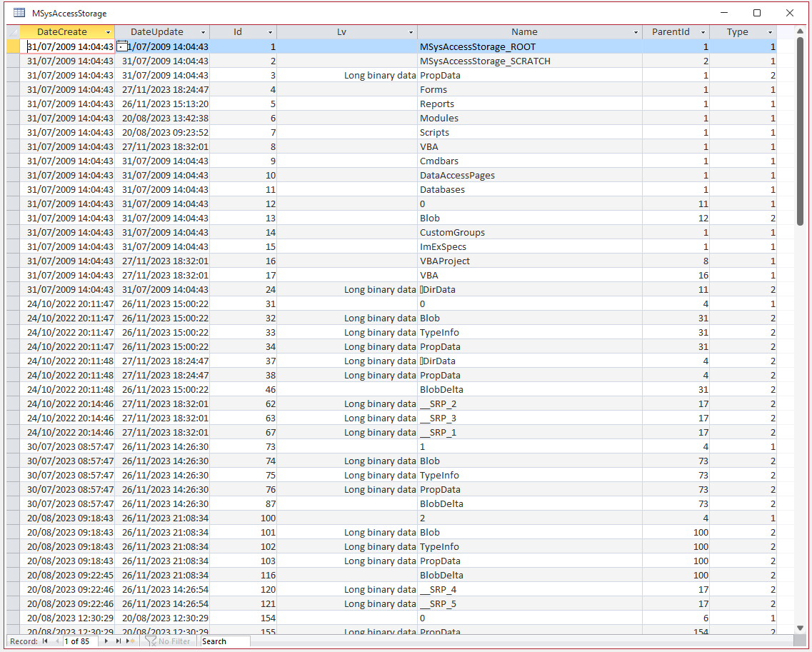
Task: Jump to last record navigation button
Action: click(x=118, y=641)
